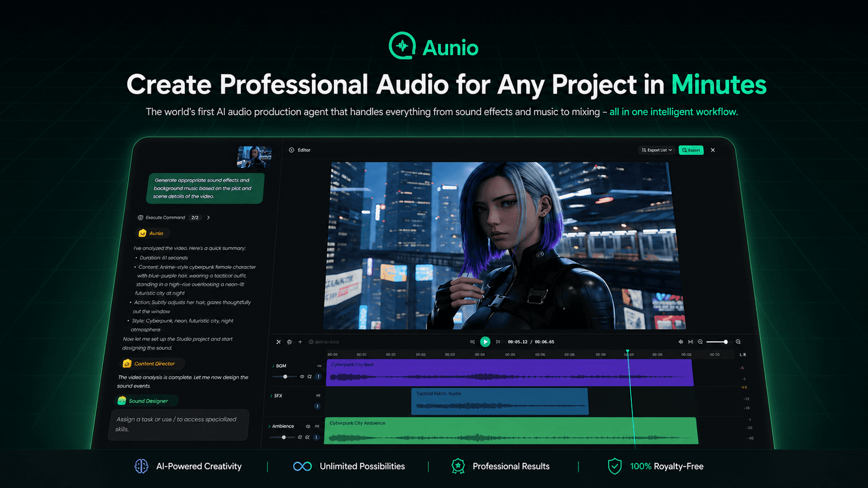Click the green Export button

click(x=691, y=150)
